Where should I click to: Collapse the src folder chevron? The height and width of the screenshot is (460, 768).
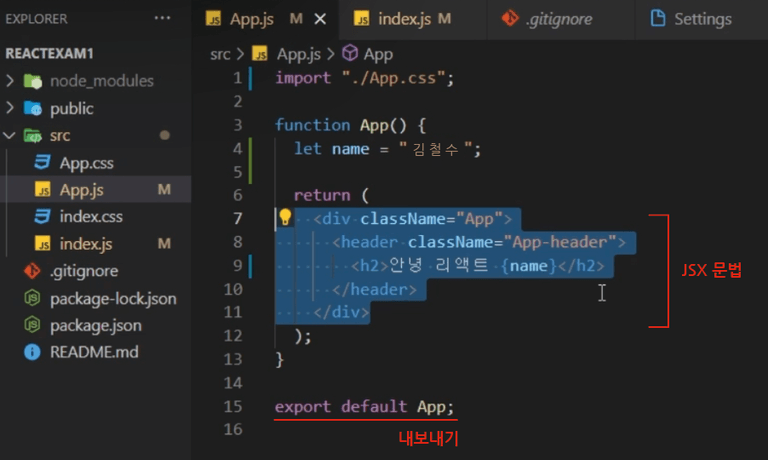coord(10,135)
